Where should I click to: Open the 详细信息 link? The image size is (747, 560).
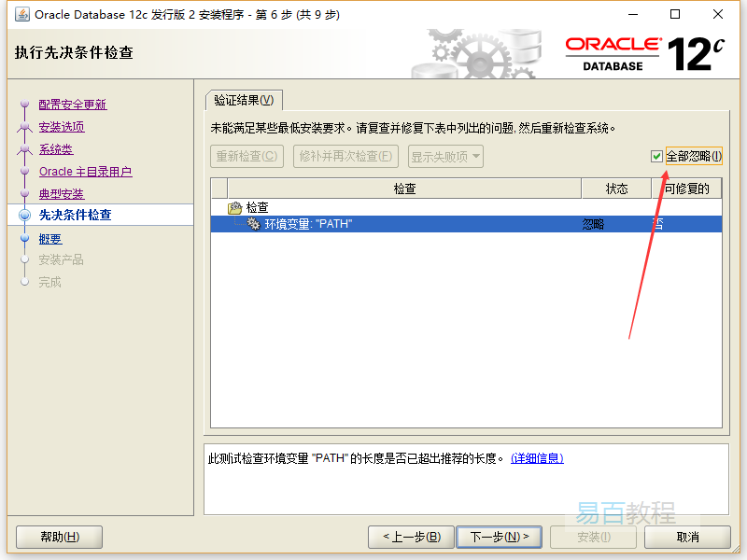click(x=537, y=458)
